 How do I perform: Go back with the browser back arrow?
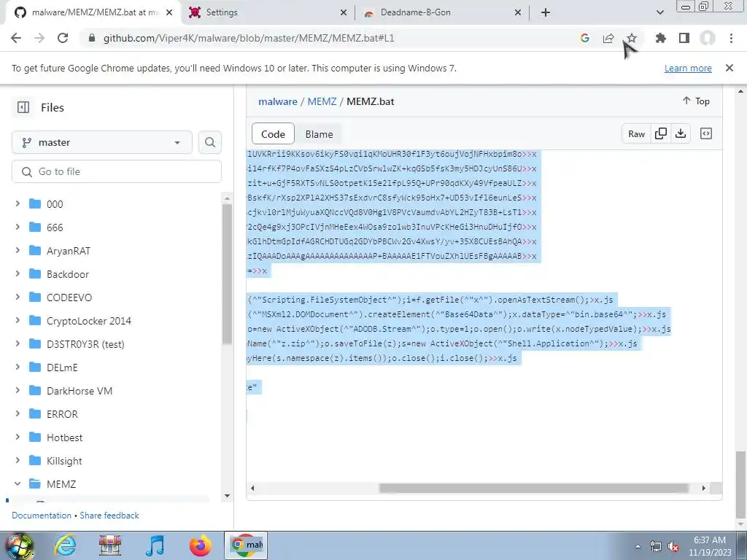coord(16,38)
